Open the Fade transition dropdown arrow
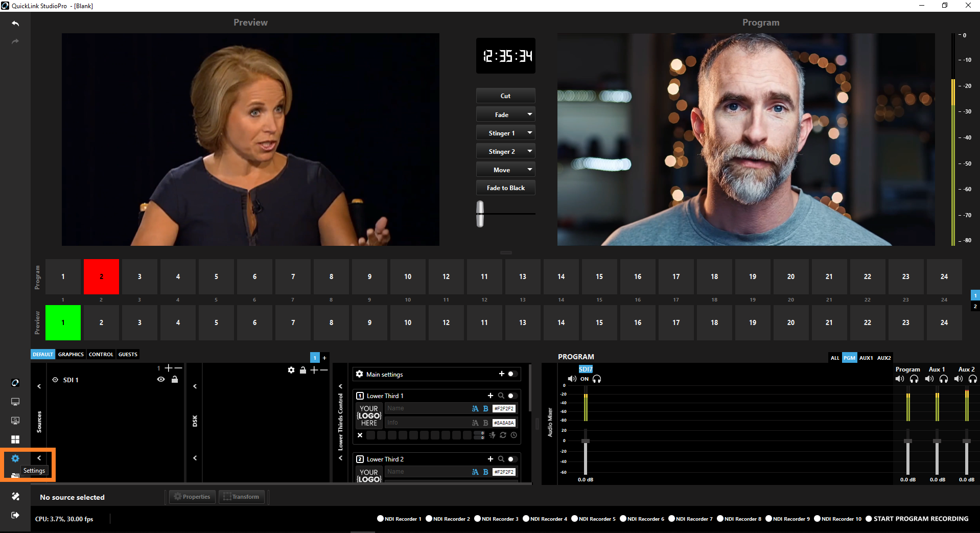 point(530,114)
